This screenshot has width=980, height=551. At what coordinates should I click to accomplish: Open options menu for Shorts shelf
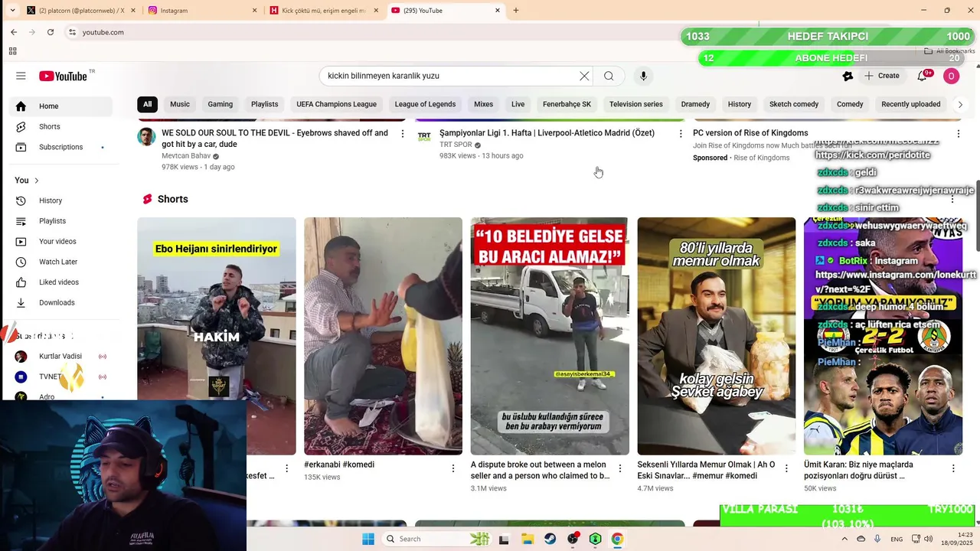click(x=952, y=199)
